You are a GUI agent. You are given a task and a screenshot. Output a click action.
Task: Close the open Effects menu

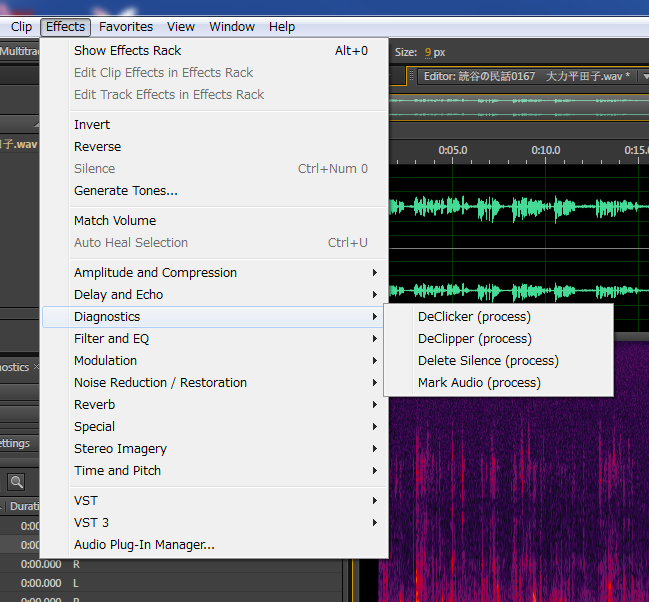pos(65,27)
